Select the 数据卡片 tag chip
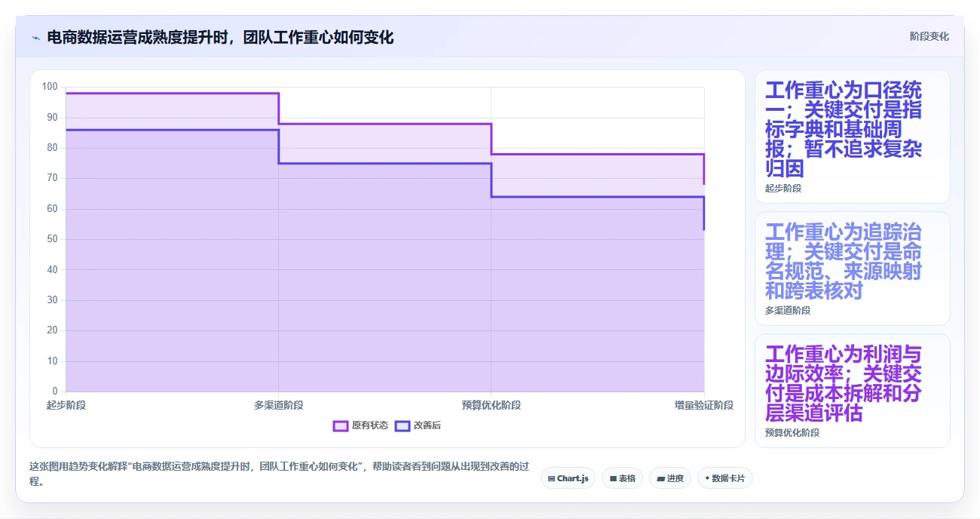Image resolution: width=980 pixels, height=519 pixels. click(x=724, y=478)
